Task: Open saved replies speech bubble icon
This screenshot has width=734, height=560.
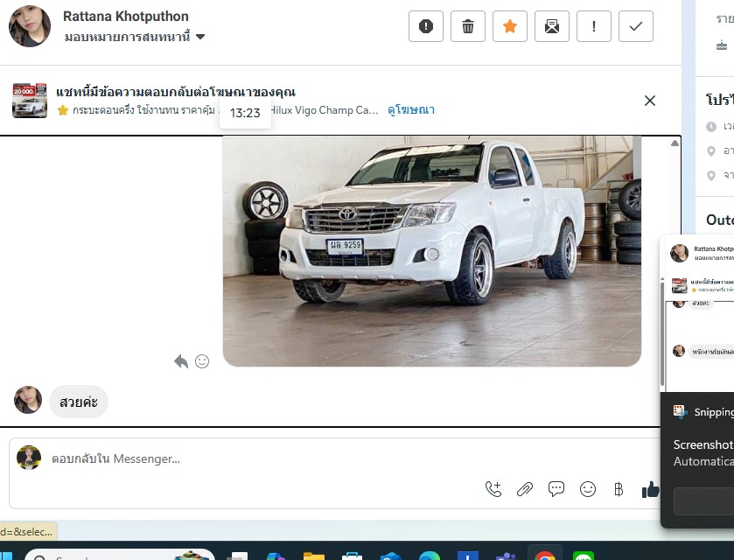Action: [556, 489]
